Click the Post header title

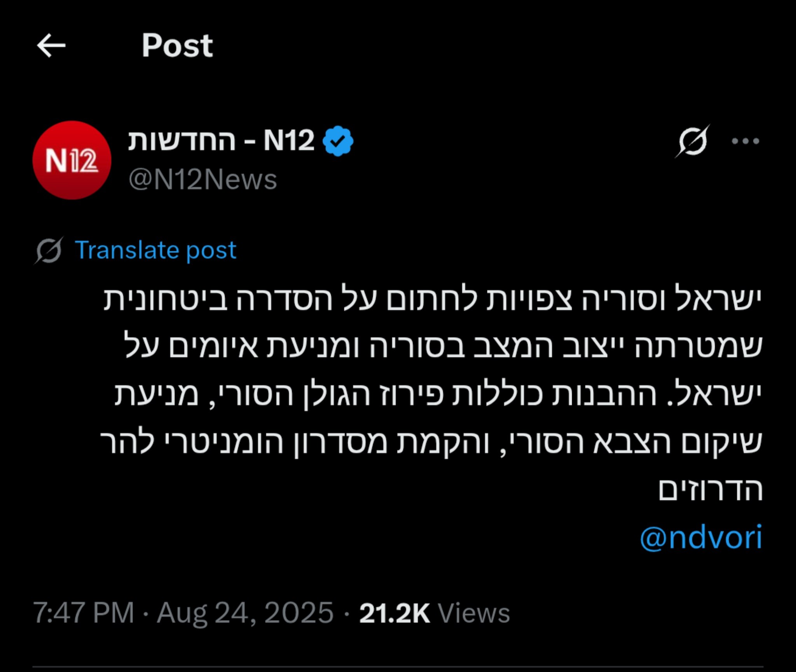click(177, 45)
